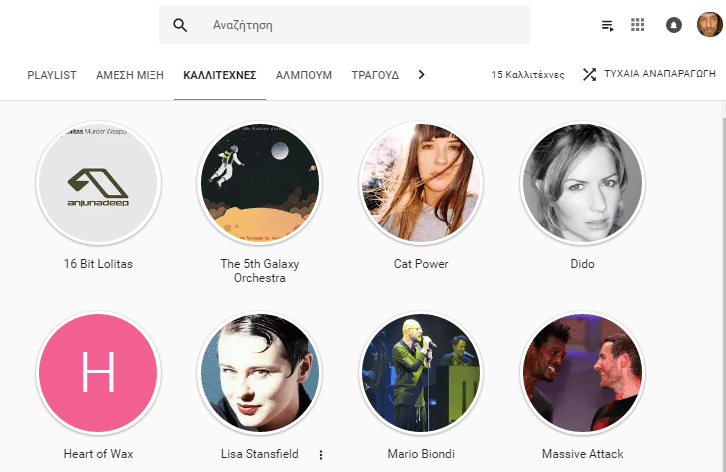This screenshot has height=472, width=726.
Task: Open the Dido artist photo
Action: pos(582,184)
